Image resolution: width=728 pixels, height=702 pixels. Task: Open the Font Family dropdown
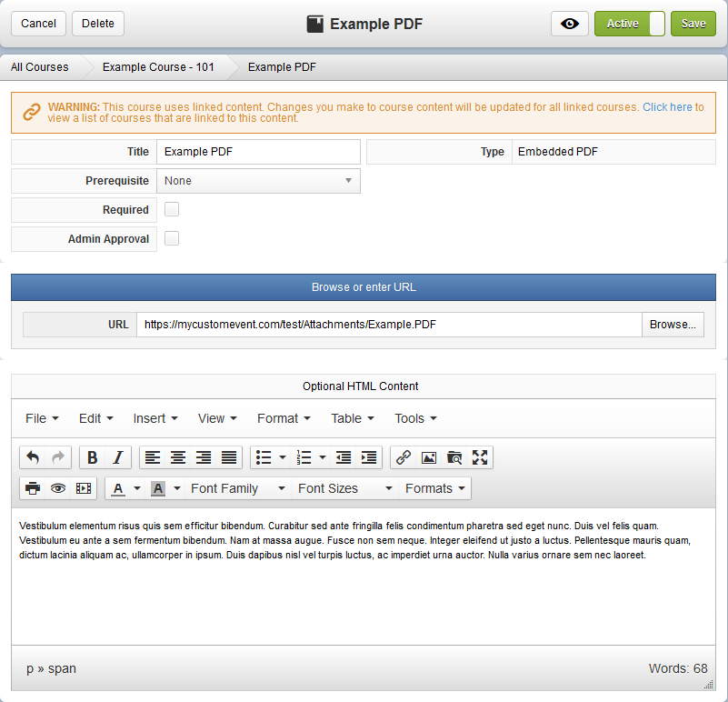pos(238,488)
